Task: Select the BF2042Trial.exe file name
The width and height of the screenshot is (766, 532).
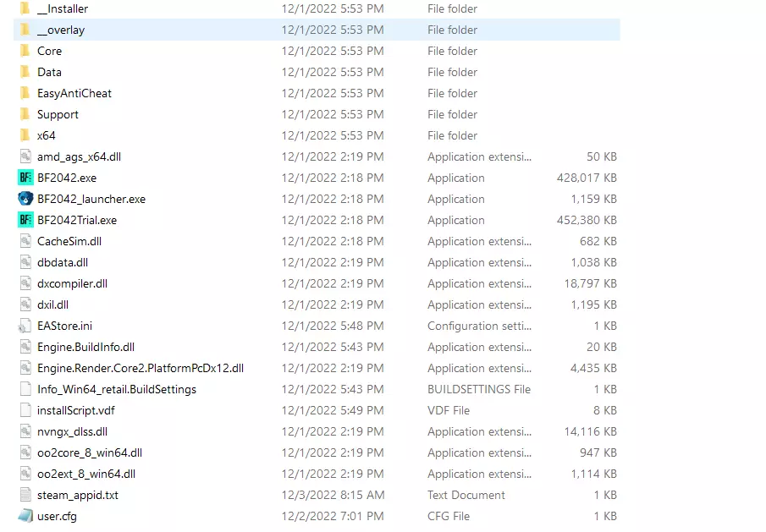Action: click(77, 220)
